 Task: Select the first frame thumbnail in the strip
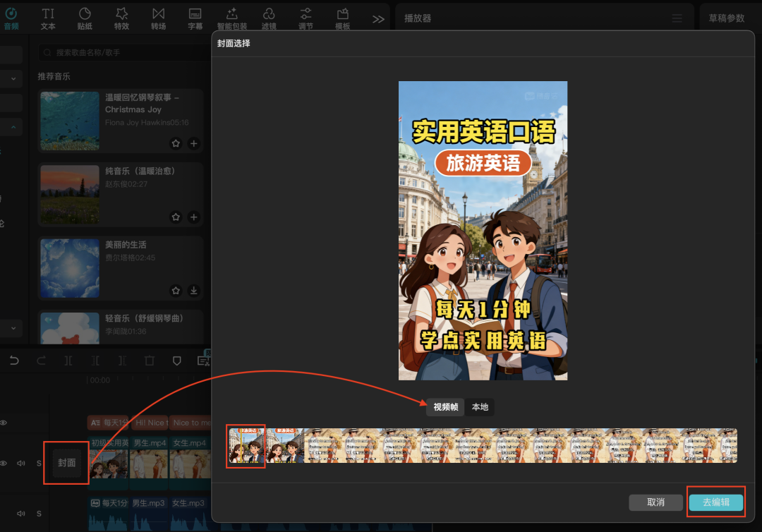(x=246, y=446)
